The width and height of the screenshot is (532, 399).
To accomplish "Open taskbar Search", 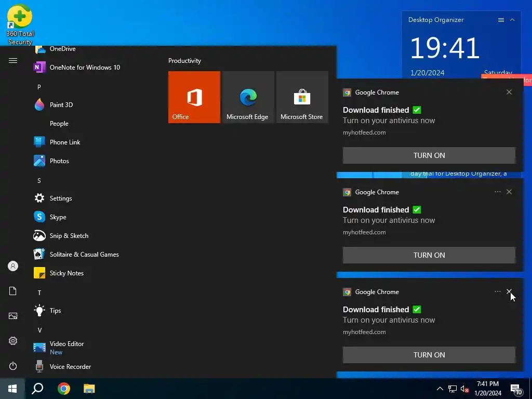I will [37, 389].
